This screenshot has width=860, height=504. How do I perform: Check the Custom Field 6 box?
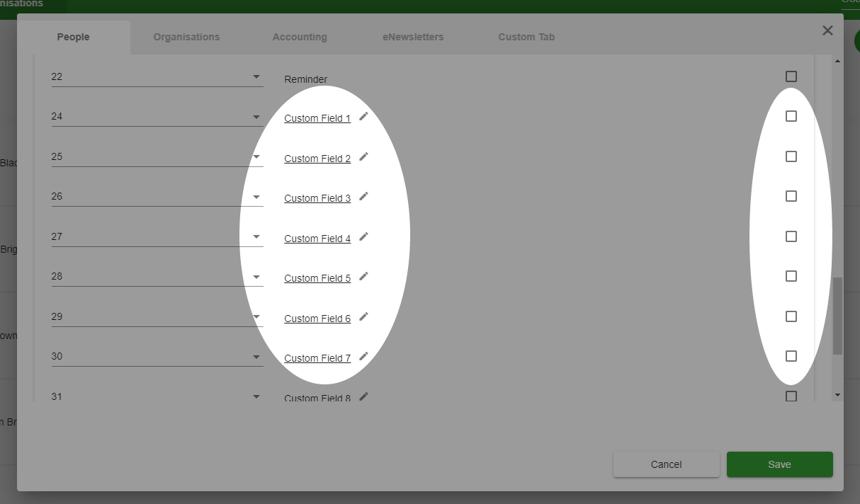pos(791,316)
